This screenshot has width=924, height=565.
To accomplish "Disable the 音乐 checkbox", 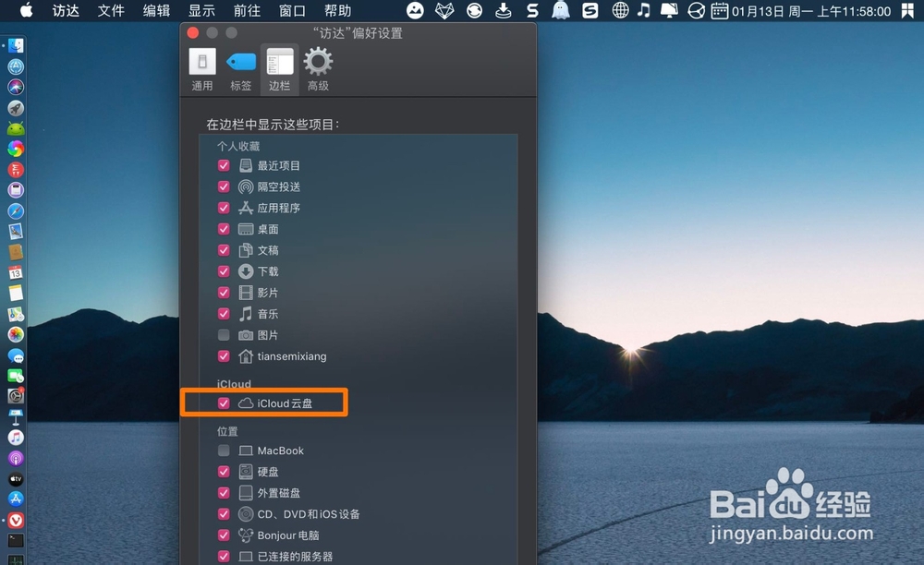I will (x=224, y=314).
